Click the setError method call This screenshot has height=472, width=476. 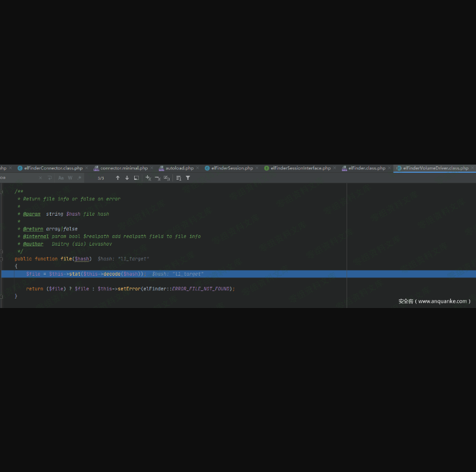[128, 289]
